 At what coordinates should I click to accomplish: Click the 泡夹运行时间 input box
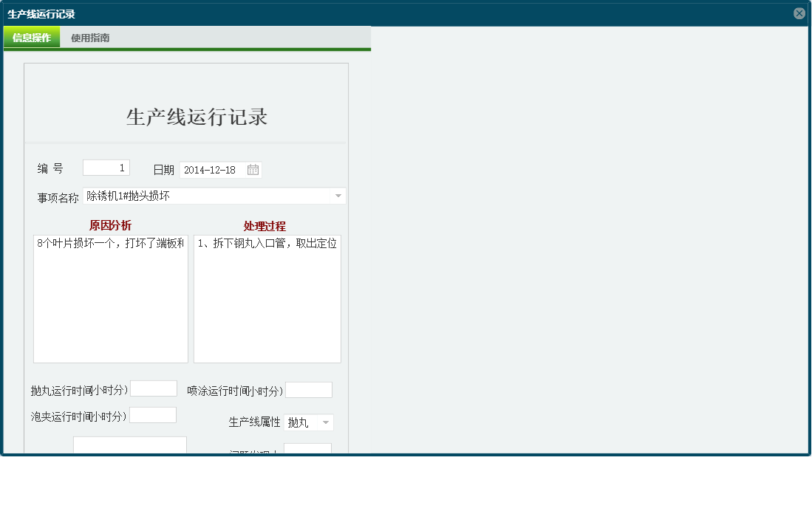click(x=153, y=414)
